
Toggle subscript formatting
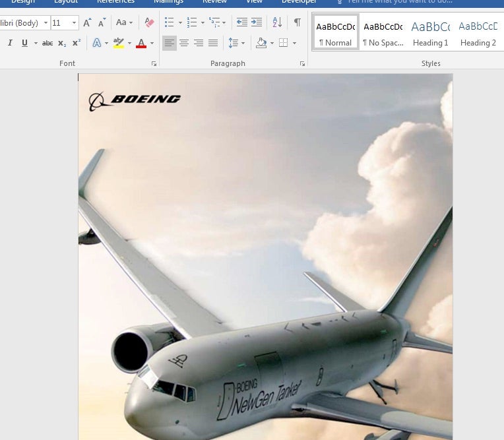click(x=62, y=43)
